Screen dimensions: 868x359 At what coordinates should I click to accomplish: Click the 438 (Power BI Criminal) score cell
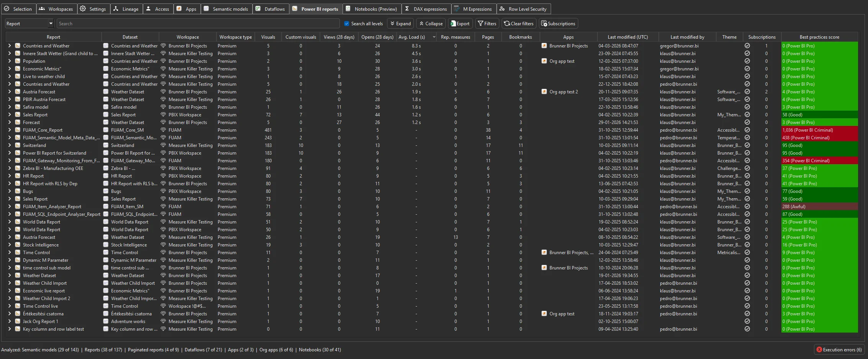coord(819,138)
